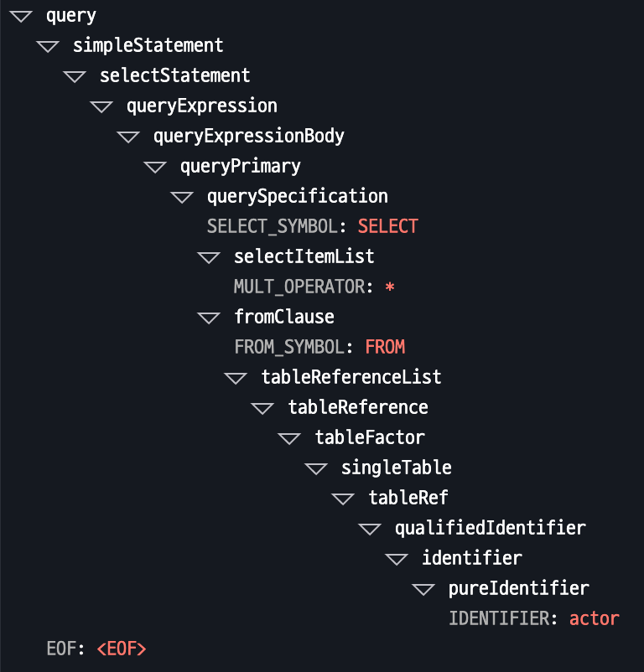
Task: Collapse the simpleStatement node triangle
Action: pyautogui.click(x=49, y=46)
